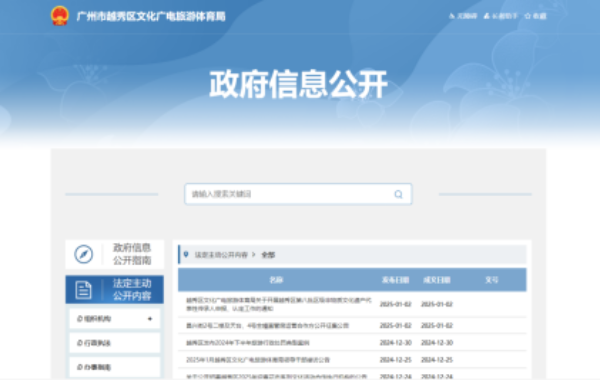The width and height of the screenshot is (600, 380).
Task: Click 发布日期 2025-01-02 in the first row
Action: [395, 304]
